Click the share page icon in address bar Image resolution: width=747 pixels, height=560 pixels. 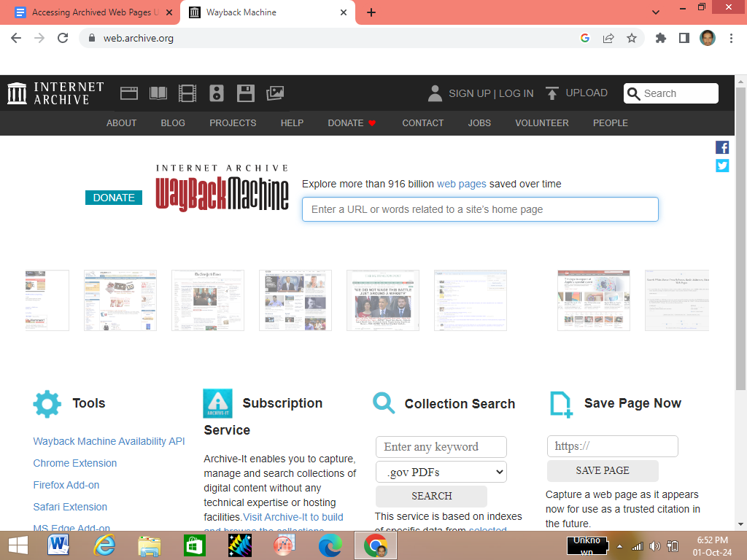click(608, 38)
